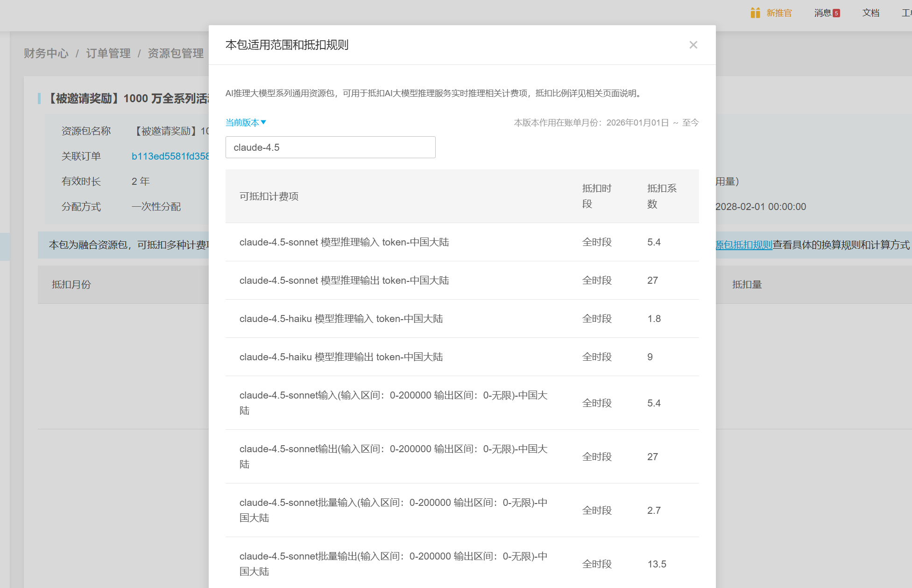Click the 抵扣月份 column header in background table
Image resolution: width=912 pixels, height=588 pixels.
tap(71, 285)
